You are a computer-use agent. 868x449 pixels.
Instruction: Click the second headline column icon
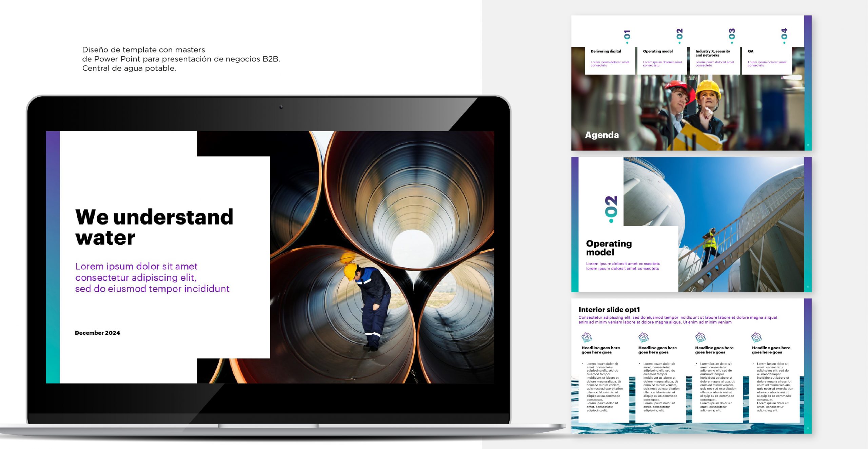[644, 337]
